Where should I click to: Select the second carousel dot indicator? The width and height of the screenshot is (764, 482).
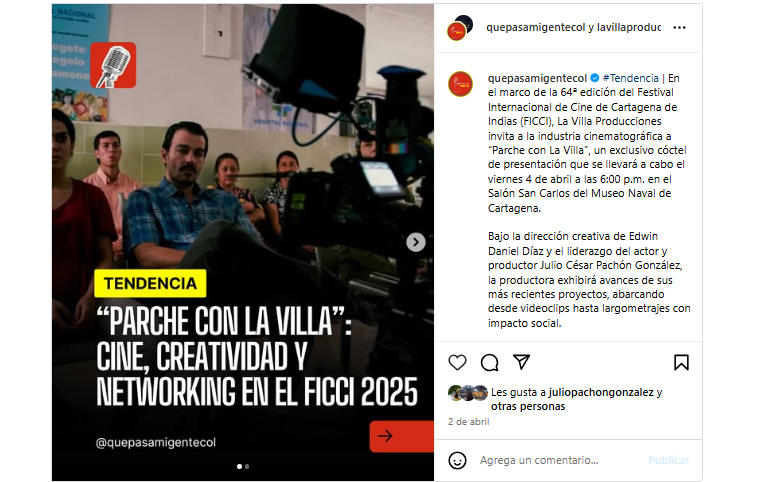coord(247,466)
